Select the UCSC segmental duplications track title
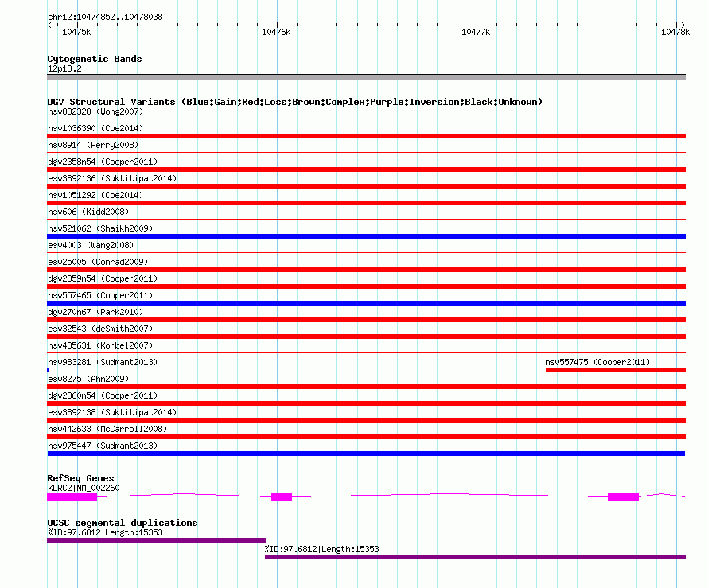 tap(123, 523)
